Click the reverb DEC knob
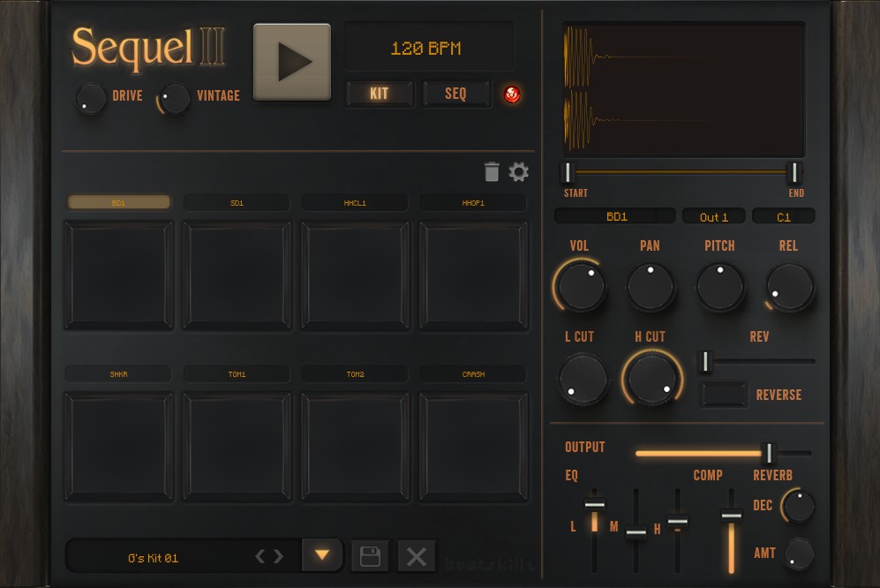 click(798, 506)
